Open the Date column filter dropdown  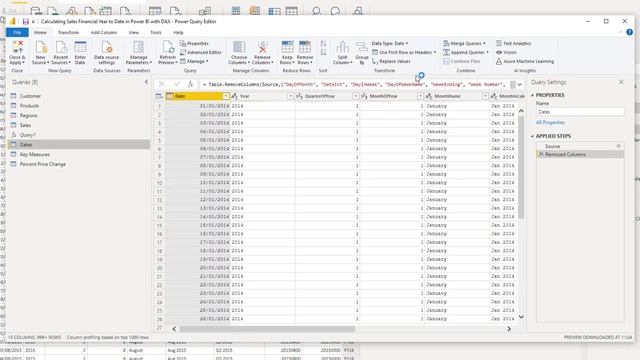[x=226, y=96]
